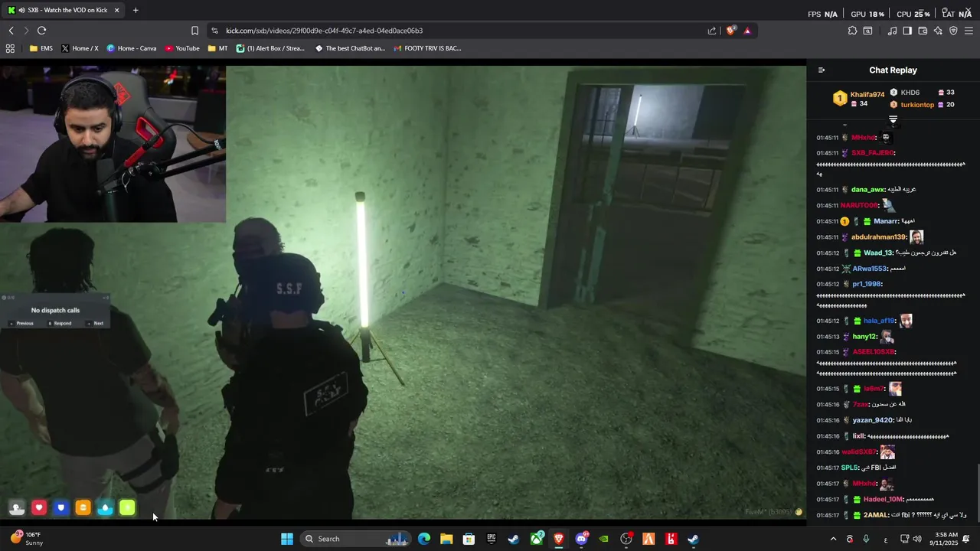The height and width of the screenshot is (551, 980).
Task: Open the Home / X bookmark
Action: (x=80, y=48)
